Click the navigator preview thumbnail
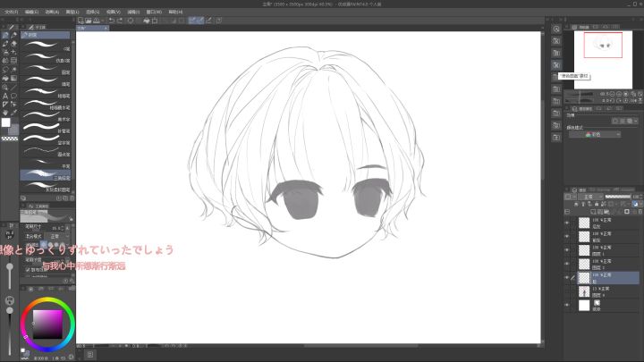This screenshot has height=362, width=644. pos(603,60)
